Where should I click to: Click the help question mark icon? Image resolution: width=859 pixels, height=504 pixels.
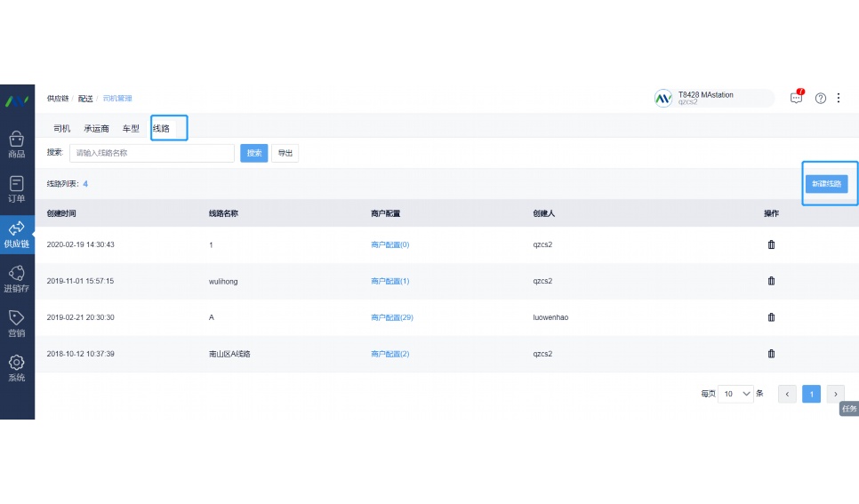pyautogui.click(x=821, y=98)
